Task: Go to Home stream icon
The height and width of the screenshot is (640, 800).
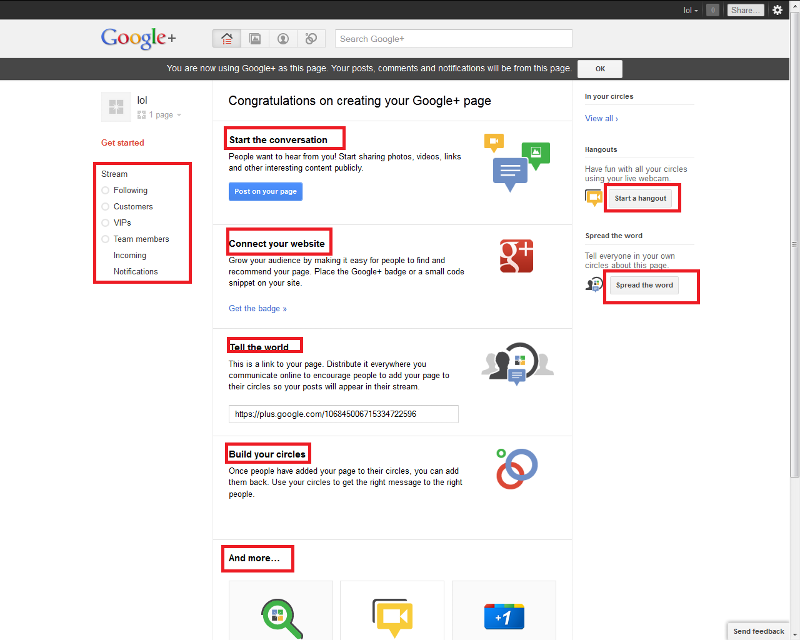Action: [227, 39]
